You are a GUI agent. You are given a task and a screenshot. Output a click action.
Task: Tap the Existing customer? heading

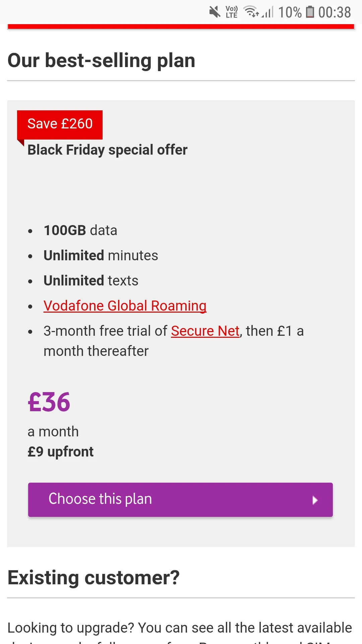click(x=94, y=578)
